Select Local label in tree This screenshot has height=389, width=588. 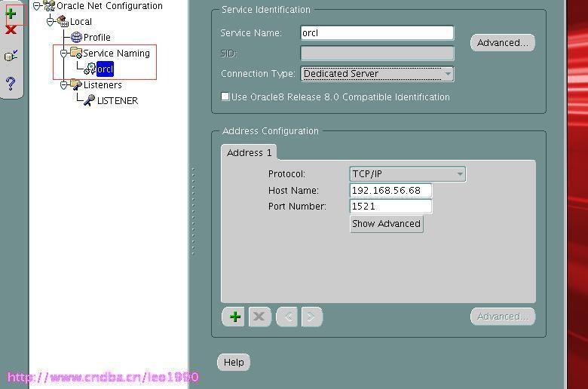(81, 22)
